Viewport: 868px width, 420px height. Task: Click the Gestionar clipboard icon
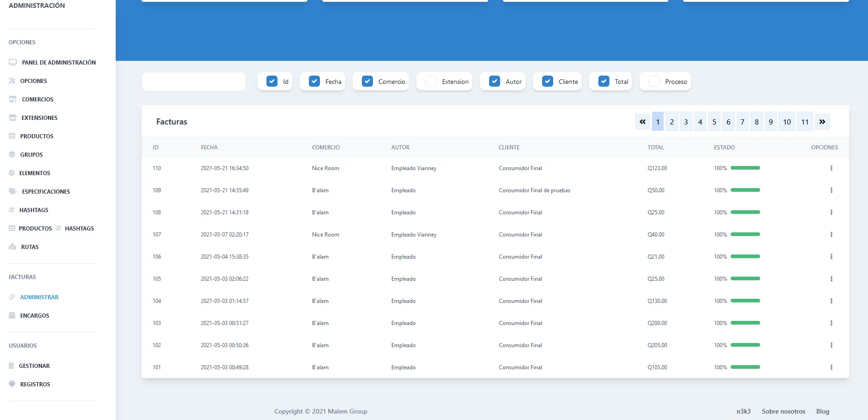click(12, 366)
